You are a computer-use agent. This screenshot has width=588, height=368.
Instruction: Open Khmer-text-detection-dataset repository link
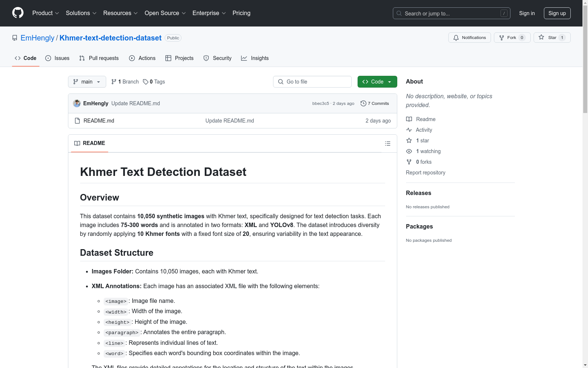pos(111,38)
